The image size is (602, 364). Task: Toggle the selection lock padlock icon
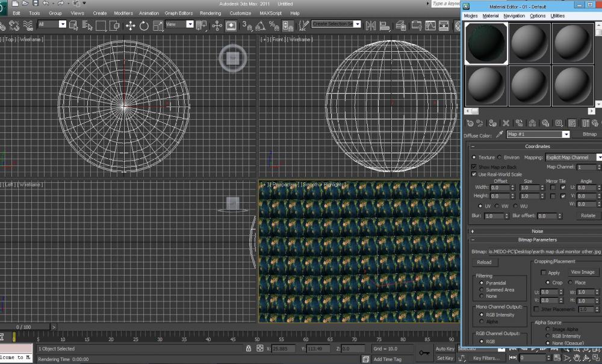(x=249, y=348)
